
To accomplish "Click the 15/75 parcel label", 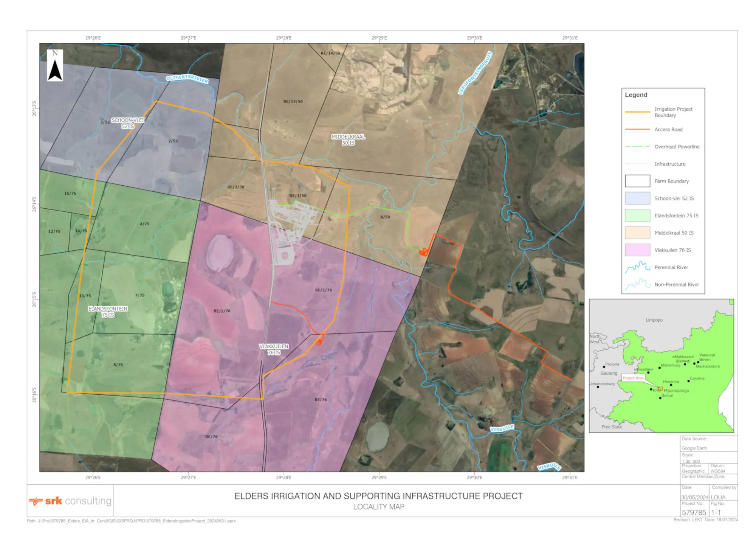I will click(x=70, y=193).
